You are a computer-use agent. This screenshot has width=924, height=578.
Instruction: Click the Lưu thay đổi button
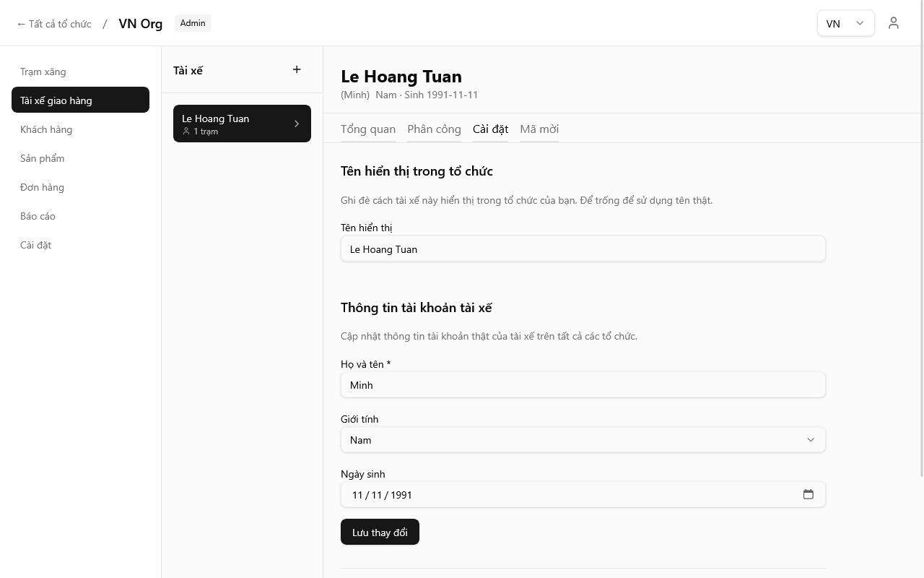(x=380, y=532)
